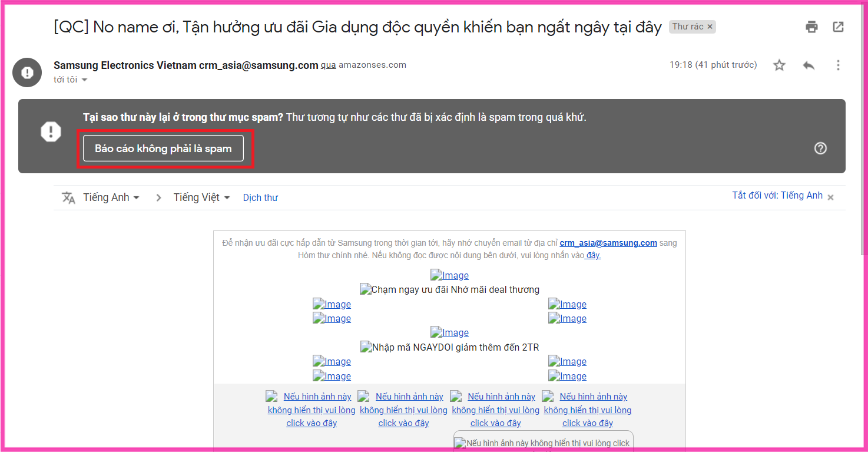Click the 19:18 (41 phút trước) timestamp

point(713,65)
